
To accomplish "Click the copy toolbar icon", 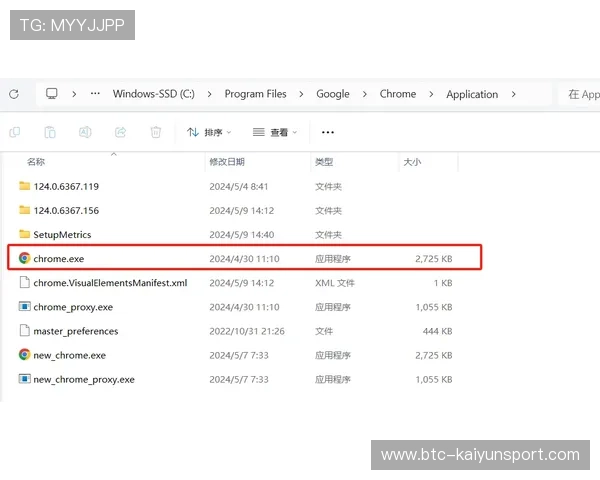I will coord(15,132).
